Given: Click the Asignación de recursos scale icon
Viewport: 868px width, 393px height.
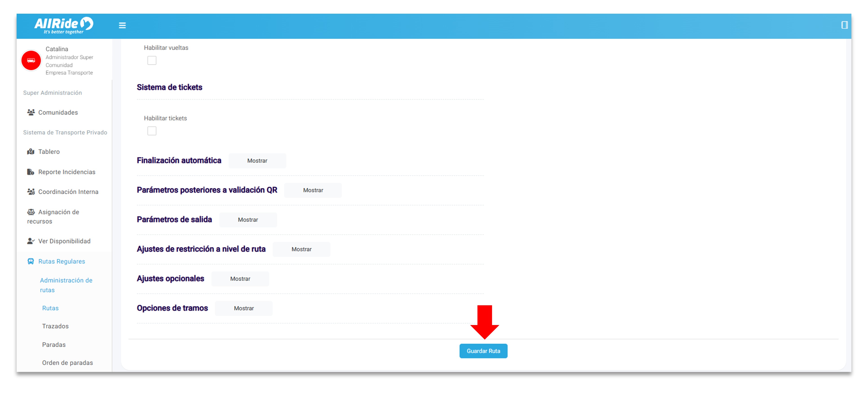Looking at the screenshot, I should (x=31, y=212).
